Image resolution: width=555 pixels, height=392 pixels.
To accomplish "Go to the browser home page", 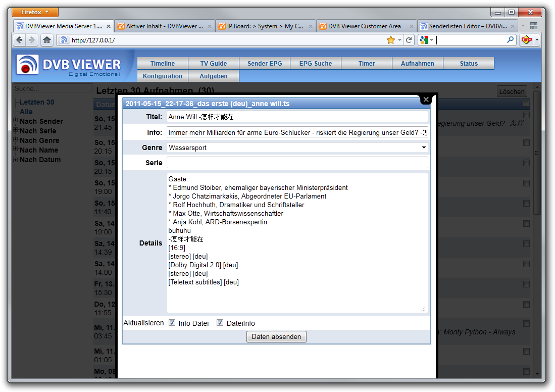I will 47,40.
